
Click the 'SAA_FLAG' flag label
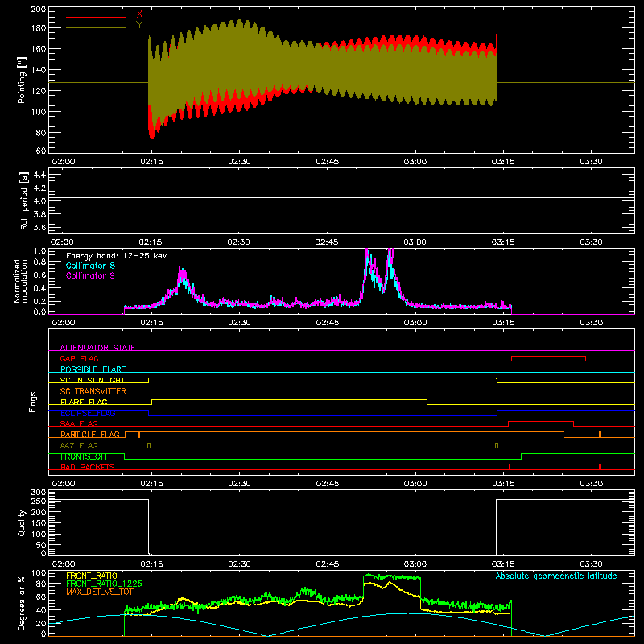click(x=79, y=423)
